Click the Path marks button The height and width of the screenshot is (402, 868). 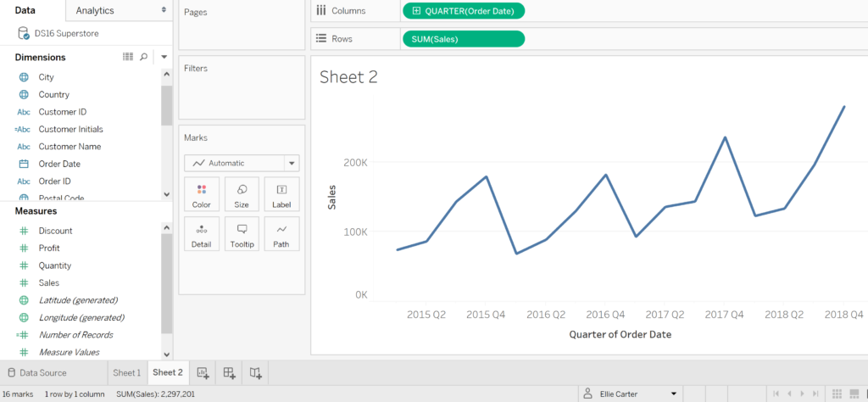pos(281,234)
